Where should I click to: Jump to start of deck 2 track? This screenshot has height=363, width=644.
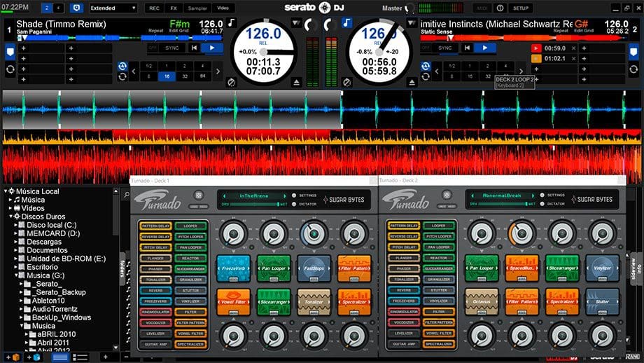[467, 48]
